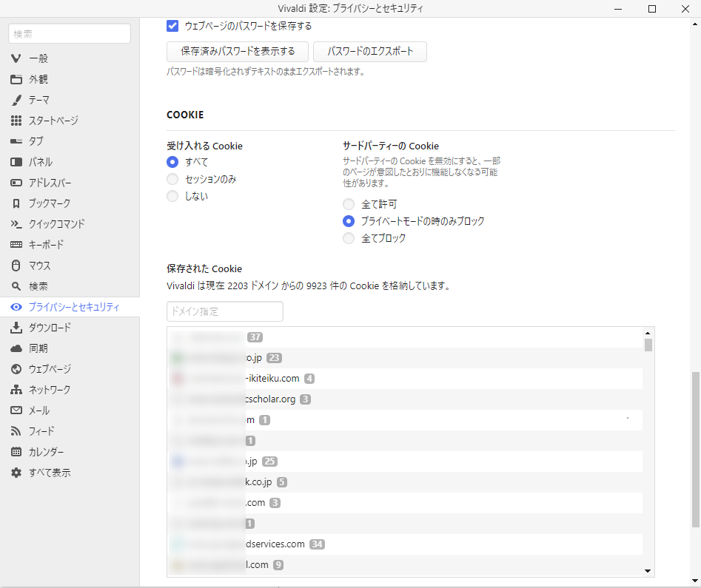This screenshot has width=701, height=588.
Task: Open the マウス settings section
Action: tap(70, 266)
